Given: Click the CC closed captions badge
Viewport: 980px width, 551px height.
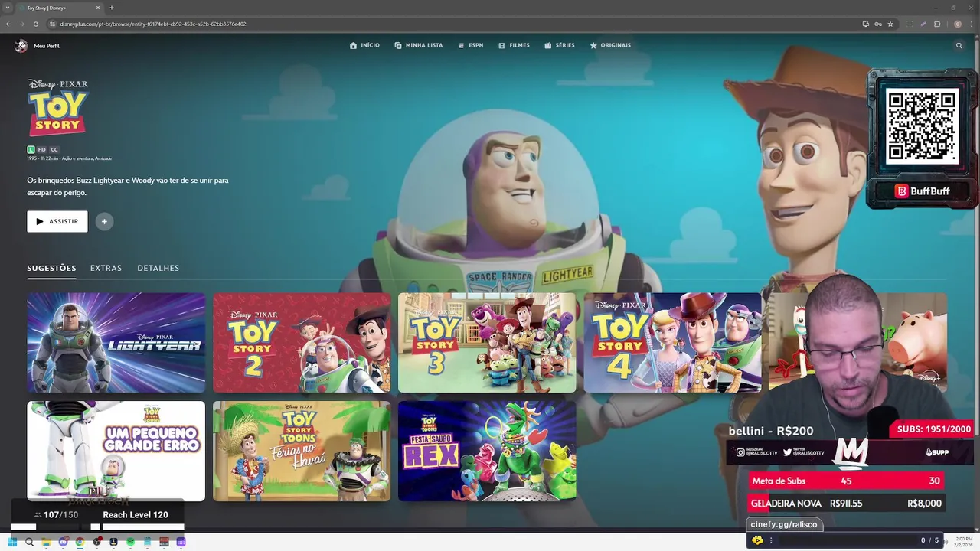Looking at the screenshot, I should [x=54, y=150].
